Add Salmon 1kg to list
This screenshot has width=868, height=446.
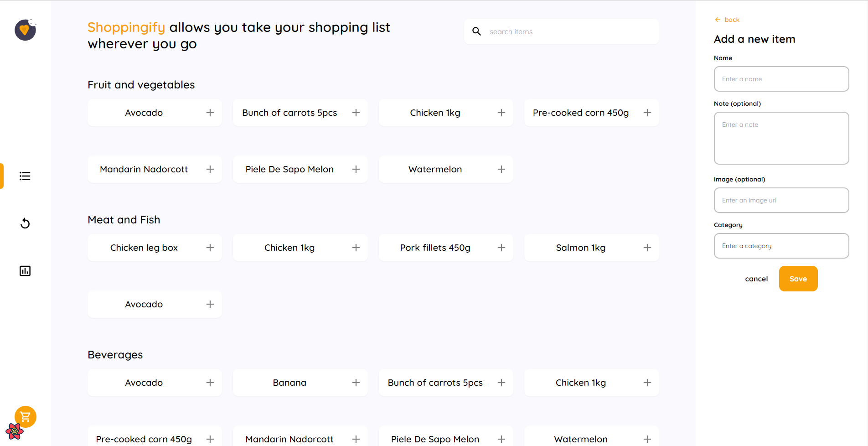pos(647,248)
